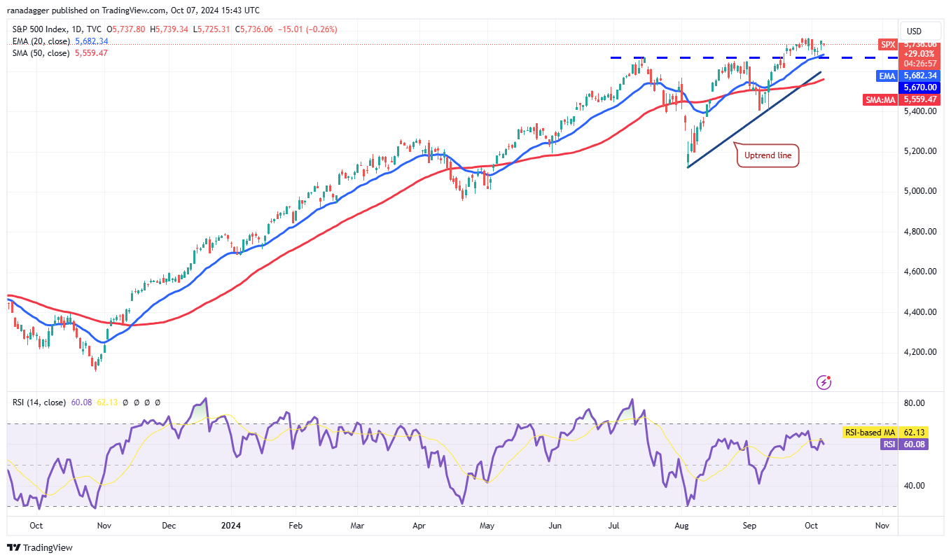The image size is (951, 560).
Task: Click the 4,400.00 price axis label
Action: point(921,312)
